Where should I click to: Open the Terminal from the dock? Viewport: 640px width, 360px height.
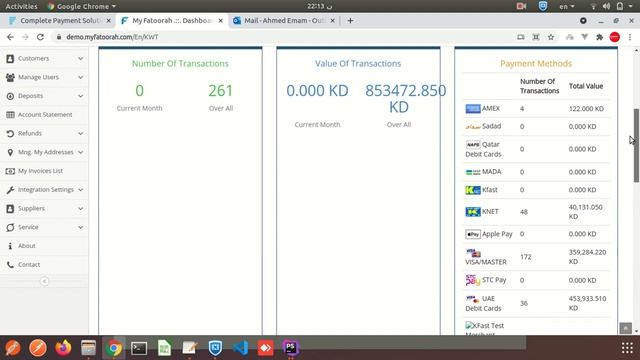139,348
